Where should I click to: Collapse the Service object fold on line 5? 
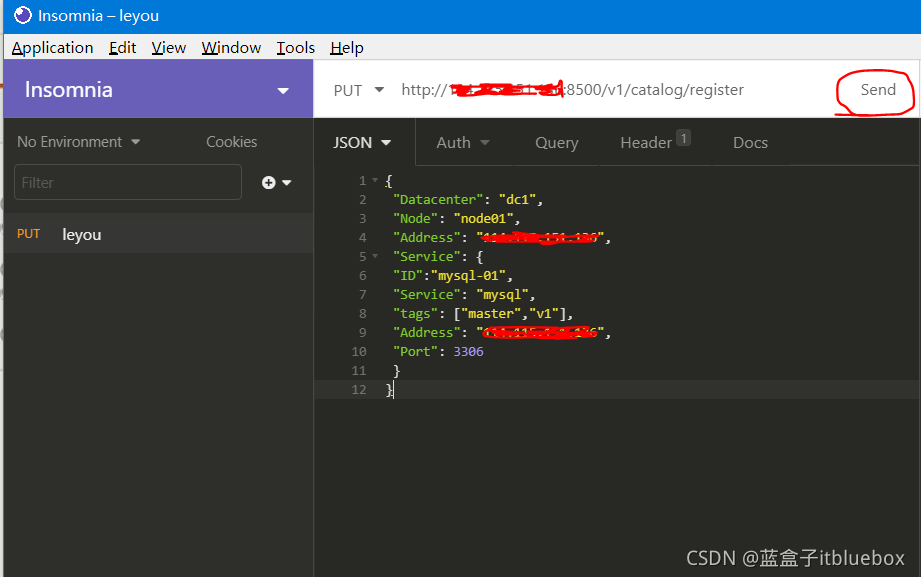point(375,256)
